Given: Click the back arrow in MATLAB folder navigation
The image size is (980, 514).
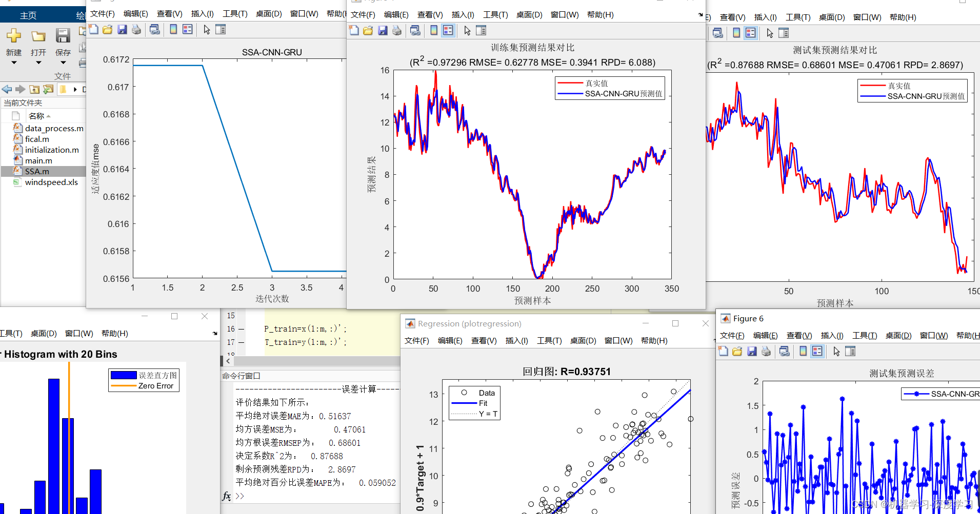Looking at the screenshot, I should (7, 89).
